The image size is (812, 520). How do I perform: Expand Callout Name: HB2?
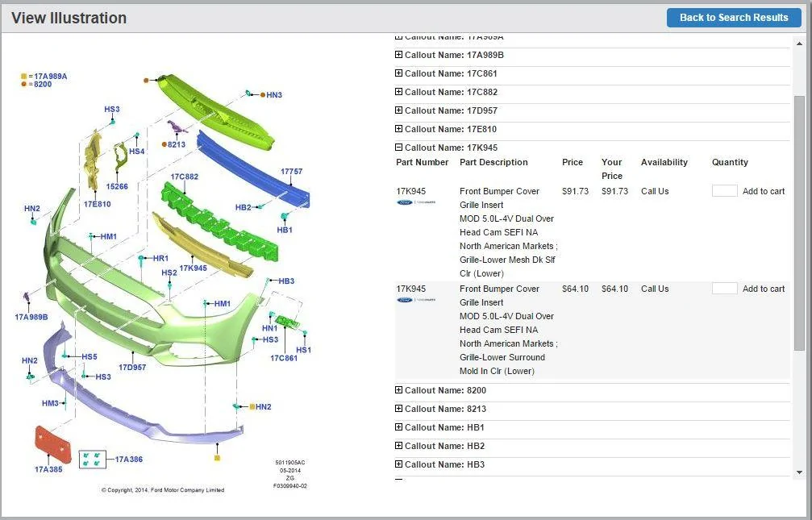[x=398, y=446]
